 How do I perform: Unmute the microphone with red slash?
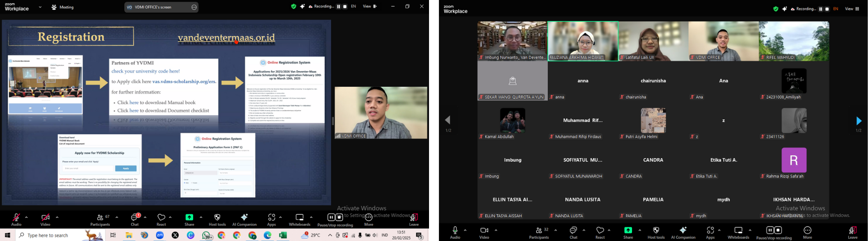[16, 219]
